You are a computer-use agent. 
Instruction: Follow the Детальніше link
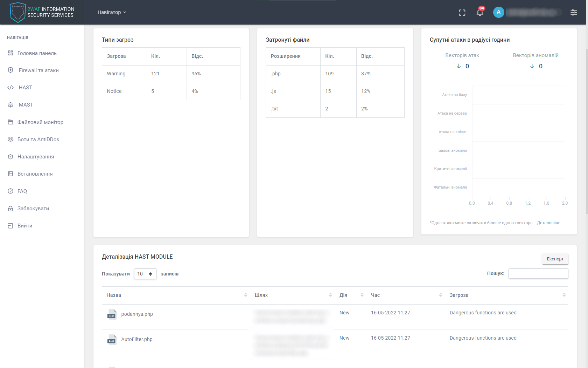click(548, 223)
